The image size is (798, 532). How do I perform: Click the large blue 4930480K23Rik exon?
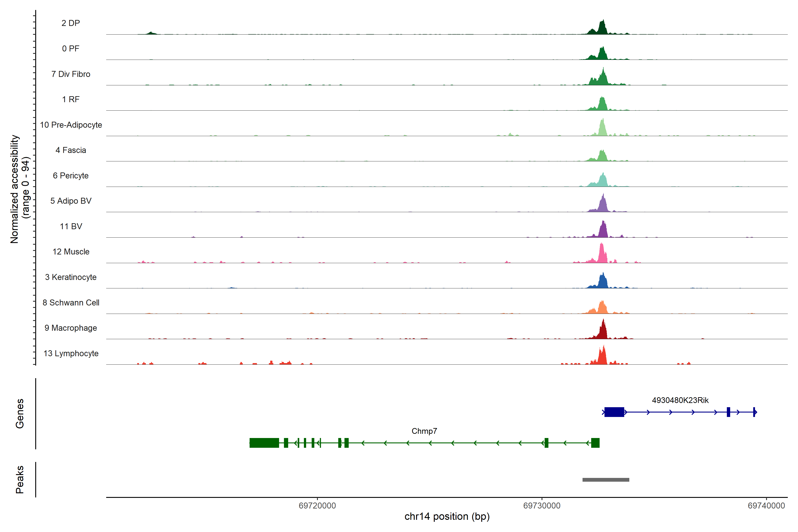(x=614, y=412)
